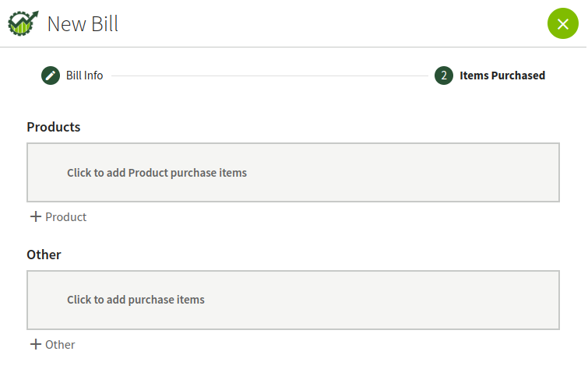Image resolution: width=588 pixels, height=383 pixels.
Task: Click the line connecting the two steps
Action: click(269, 76)
